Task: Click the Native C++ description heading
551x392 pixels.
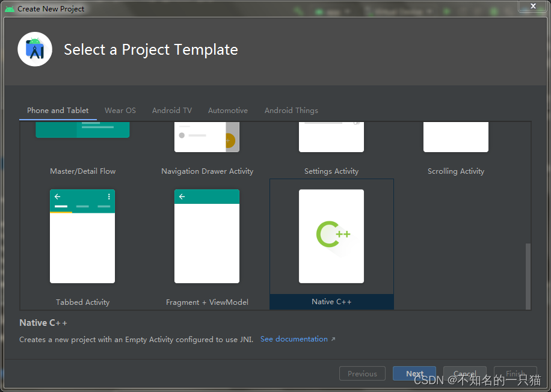Action: point(43,322)
